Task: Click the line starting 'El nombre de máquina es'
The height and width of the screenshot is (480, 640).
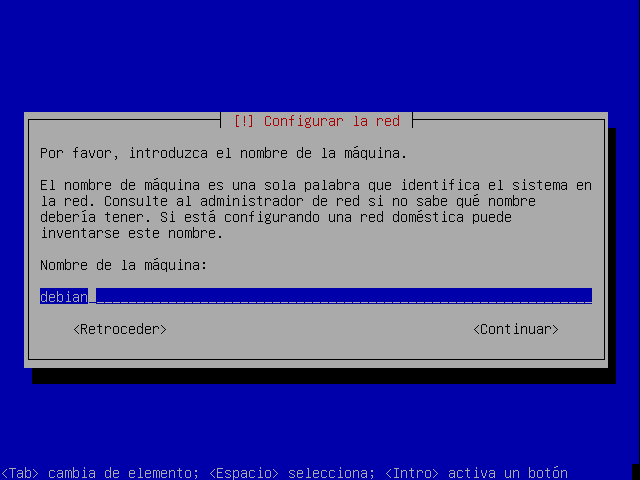Action: [x=316, y=185]
